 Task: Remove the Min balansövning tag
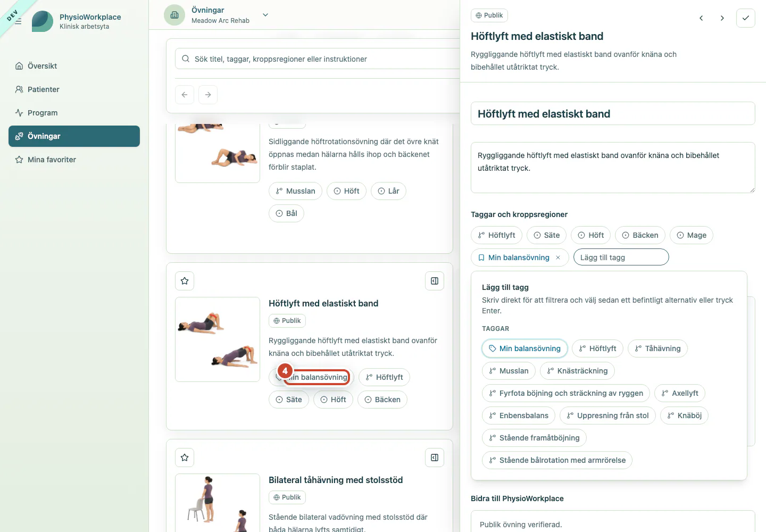(558, 257)
